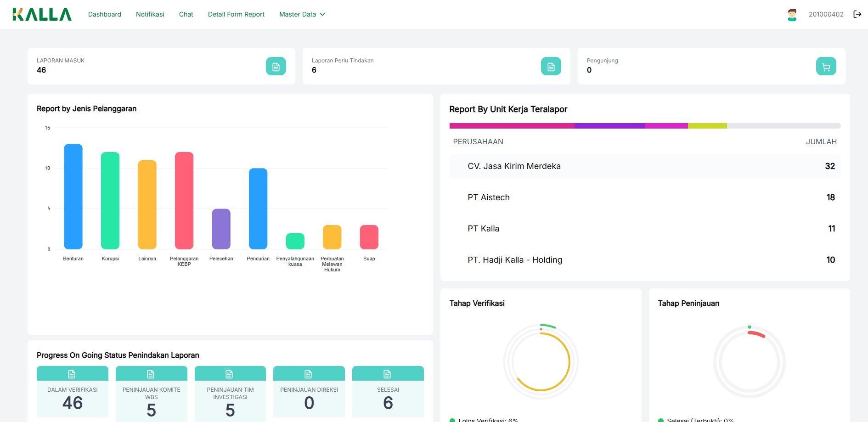Viewport: 868px width, 422px height.
Task: Click the Laporan Perlu Tindakan document icon
Action: point(551,67)
